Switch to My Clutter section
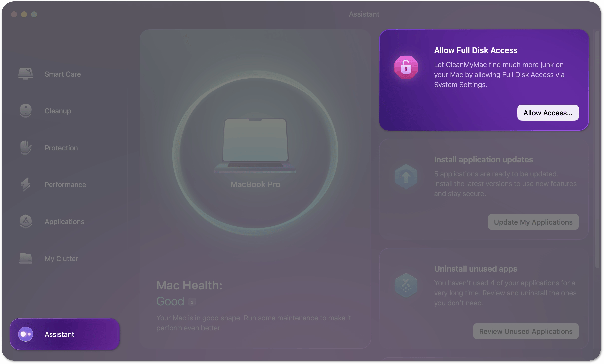The height and width of the screenshot is (364, 604). 61,259
